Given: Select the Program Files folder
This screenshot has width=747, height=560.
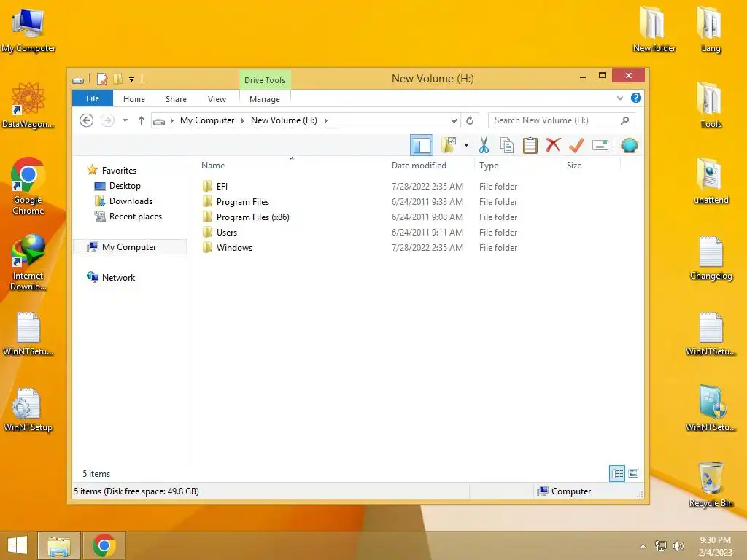Looking at the screenshot, I should (242, 202).
